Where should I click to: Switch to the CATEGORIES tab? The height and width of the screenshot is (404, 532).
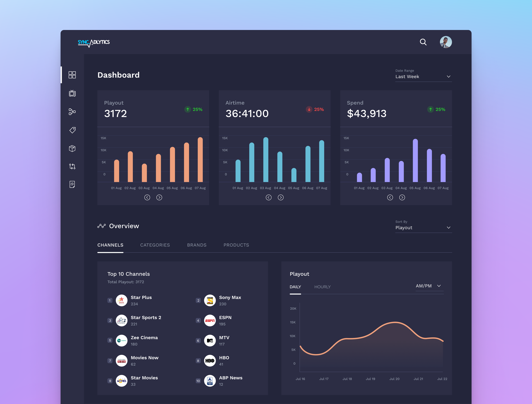click(155, 245)
